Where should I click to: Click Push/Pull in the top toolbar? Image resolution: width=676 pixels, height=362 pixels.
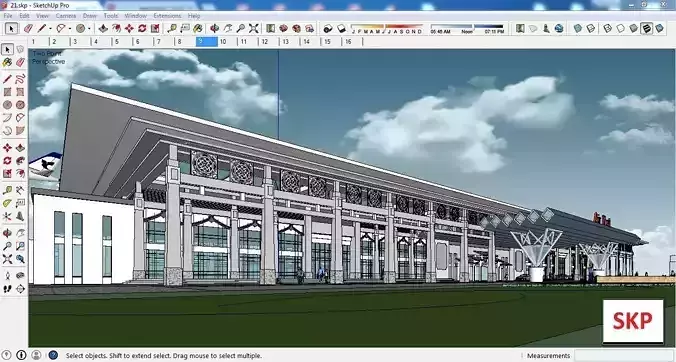click(103, 28)
